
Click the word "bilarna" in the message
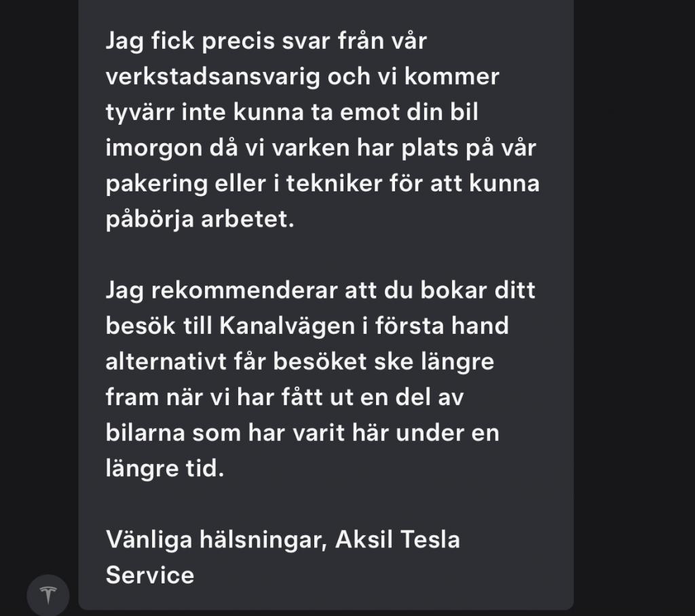[x=145, y=433]
